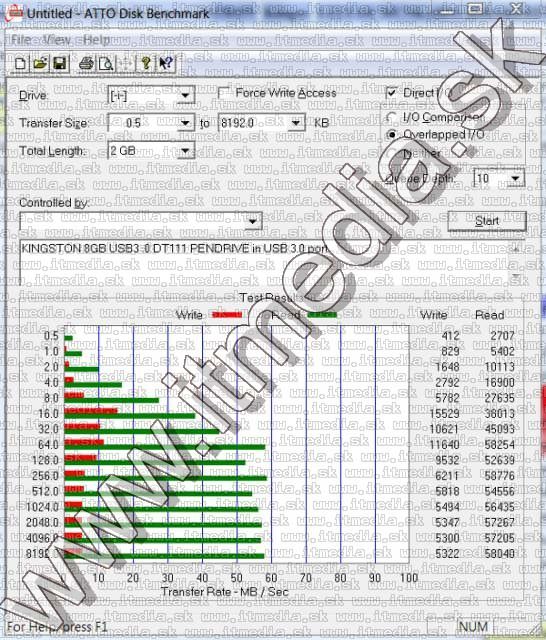Click the Start button
Viewport: 546px width, 640px height.
(x=487, y=221)
